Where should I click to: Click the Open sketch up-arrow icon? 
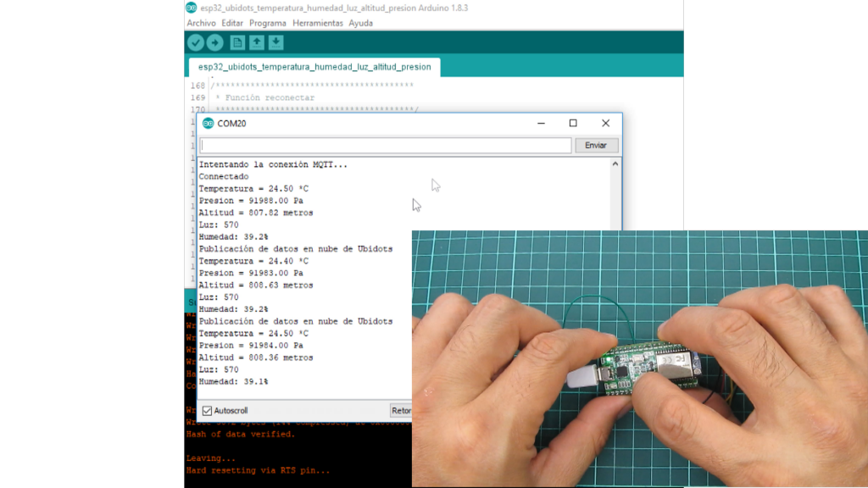click(x=256, y=42)
